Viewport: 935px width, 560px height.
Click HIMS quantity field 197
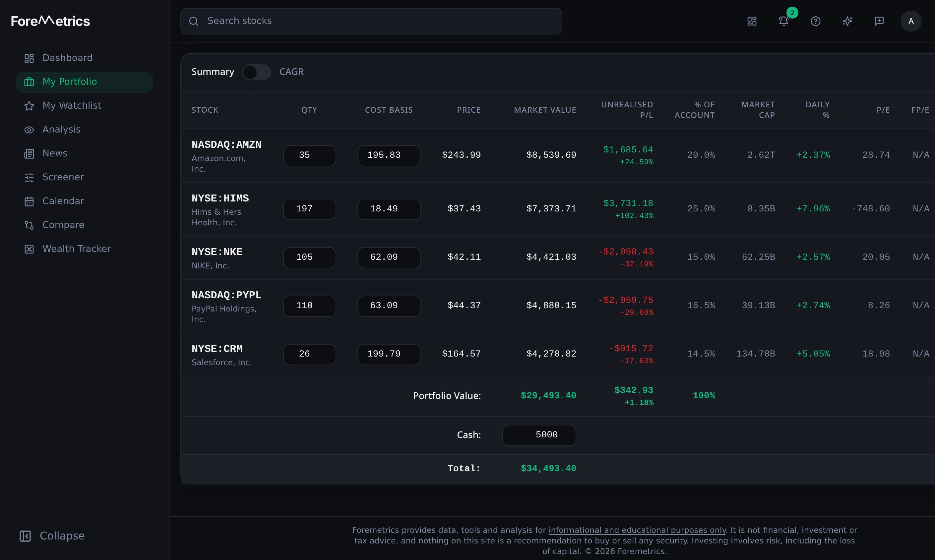coord(310,209)
